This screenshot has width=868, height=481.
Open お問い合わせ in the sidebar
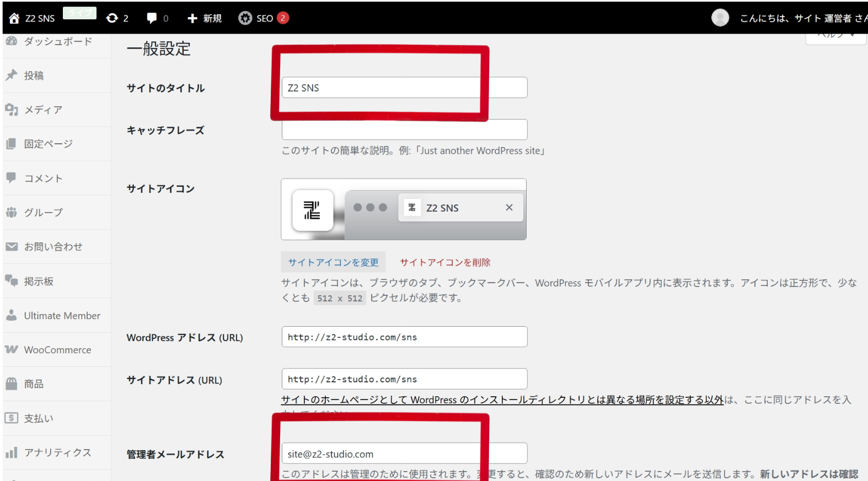pos(53,246)
